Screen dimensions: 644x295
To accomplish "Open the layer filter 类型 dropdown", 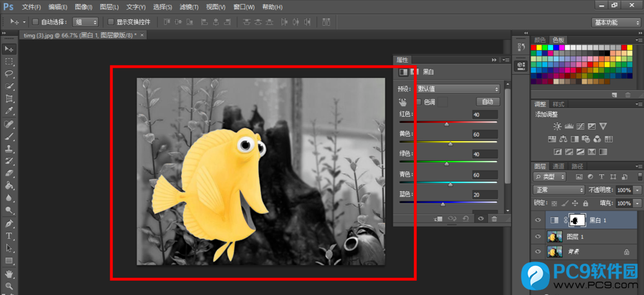I will (549, 177).
